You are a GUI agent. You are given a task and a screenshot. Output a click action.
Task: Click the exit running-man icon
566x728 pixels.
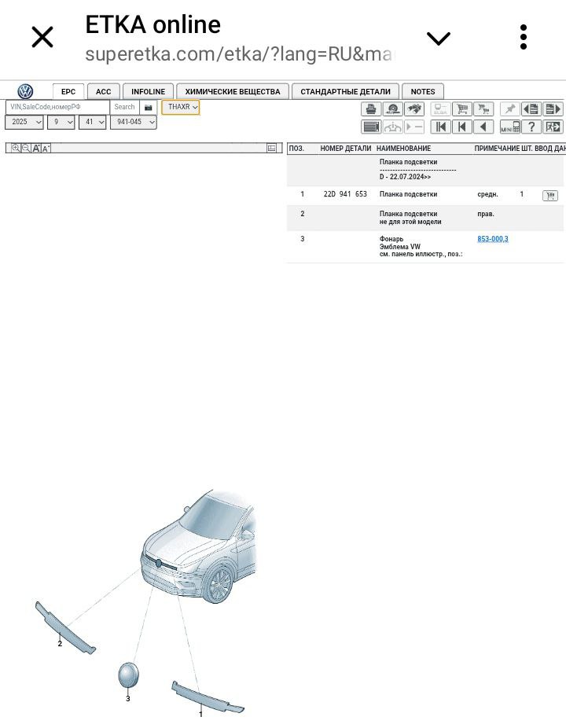click(553, 127)
